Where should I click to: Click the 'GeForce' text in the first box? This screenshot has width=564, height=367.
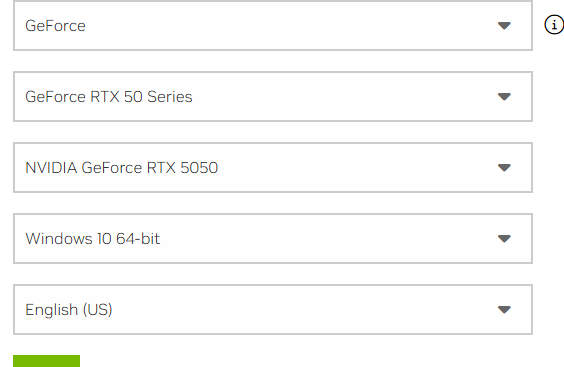pyautogui.click(x=55, y=26)
